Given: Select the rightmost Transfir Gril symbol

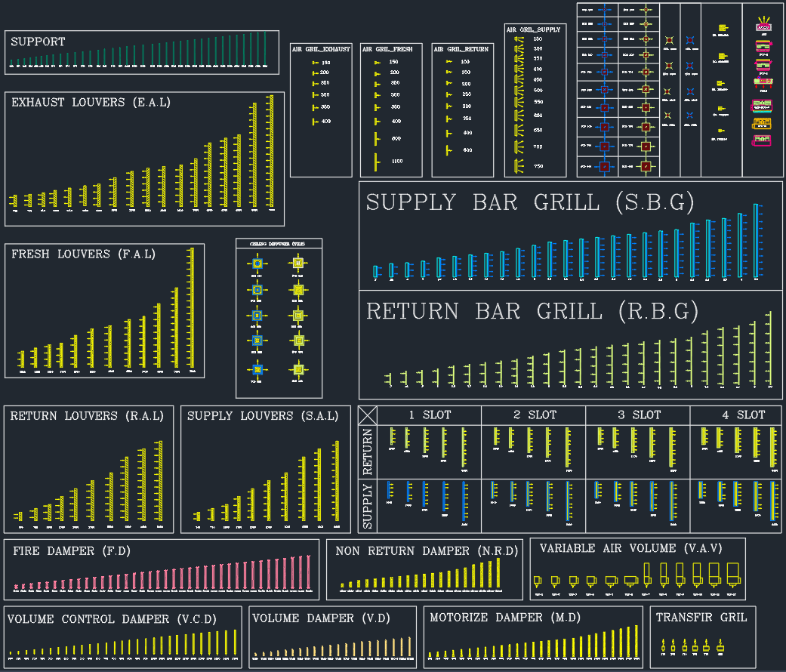Looking at the screenshot, I should (x=720, y=646).
